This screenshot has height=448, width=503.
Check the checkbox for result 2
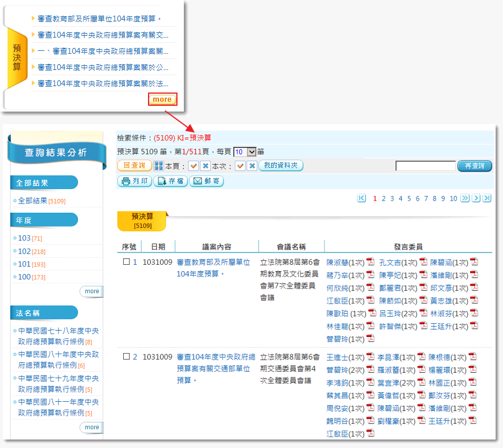pyautogui.click(x=127, y=357)
